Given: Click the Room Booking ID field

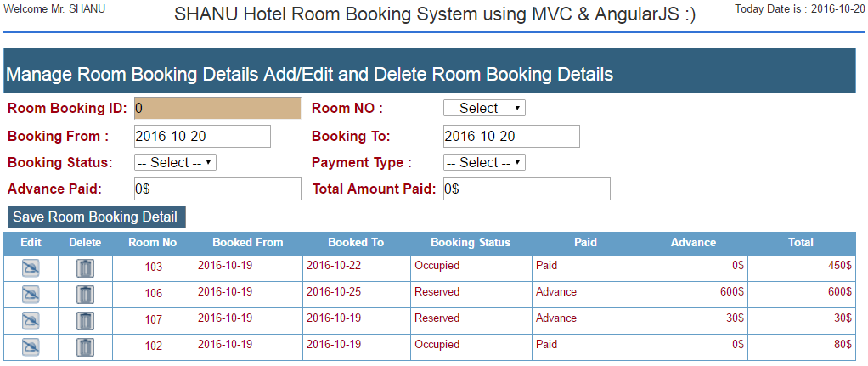Looking at the screenshot, I should 217,109.
